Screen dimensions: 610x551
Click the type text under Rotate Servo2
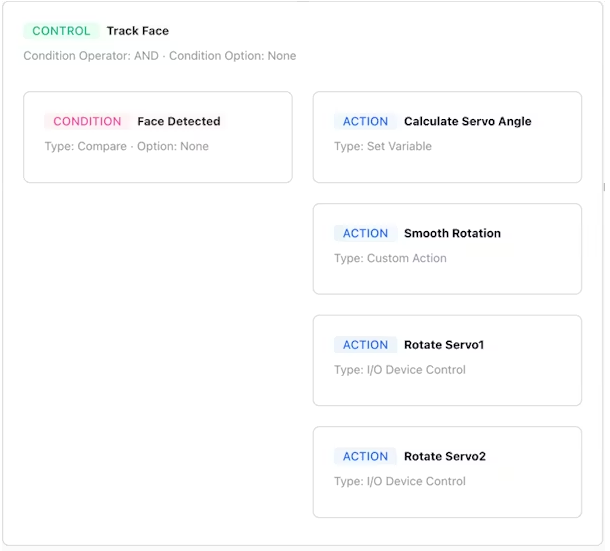pos(400,481)
